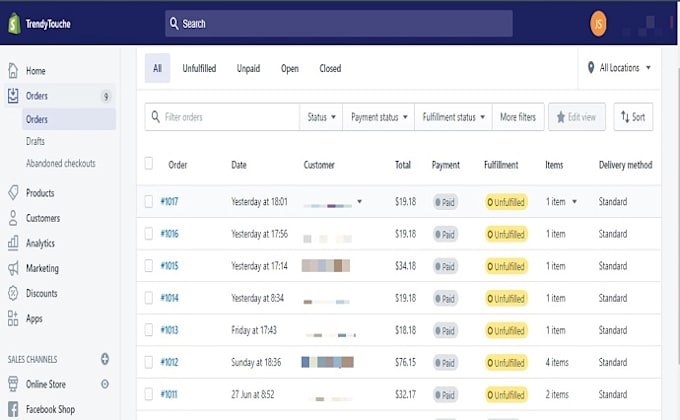The height and width of the screenshot is (420, 680).
Task: Open order #1014 link
Action: (169, 298)
